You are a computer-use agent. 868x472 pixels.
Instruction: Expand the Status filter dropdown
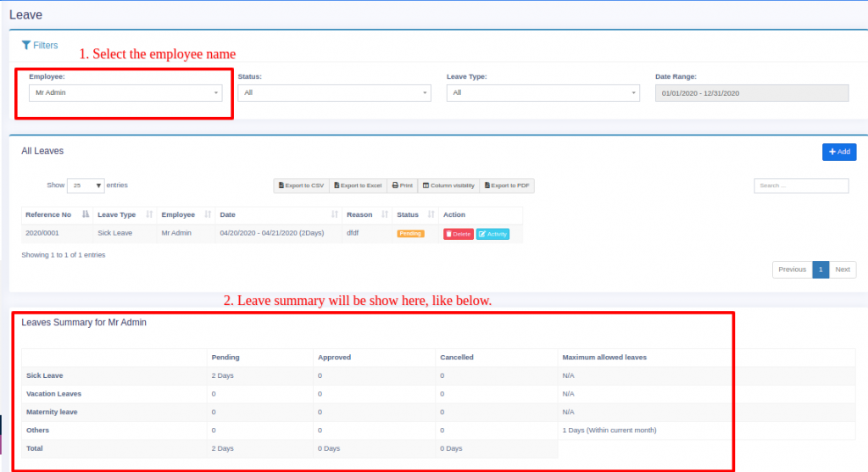[334, 92]
